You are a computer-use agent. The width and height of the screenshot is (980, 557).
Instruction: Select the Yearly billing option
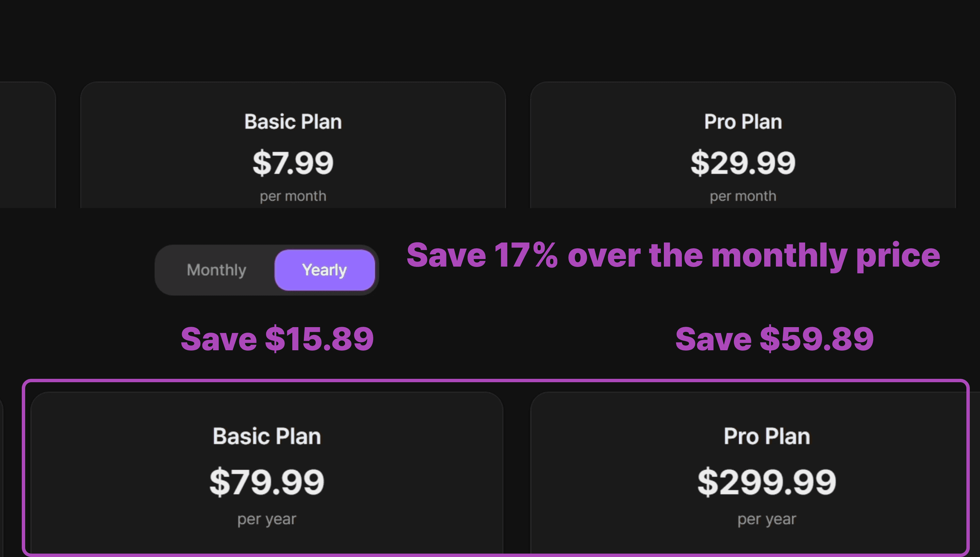click(x=324, y=270)
